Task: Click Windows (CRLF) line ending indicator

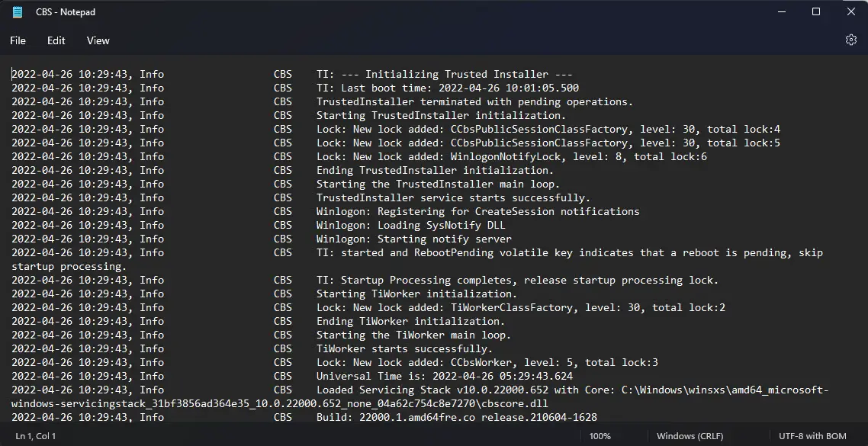Action: 690,436
